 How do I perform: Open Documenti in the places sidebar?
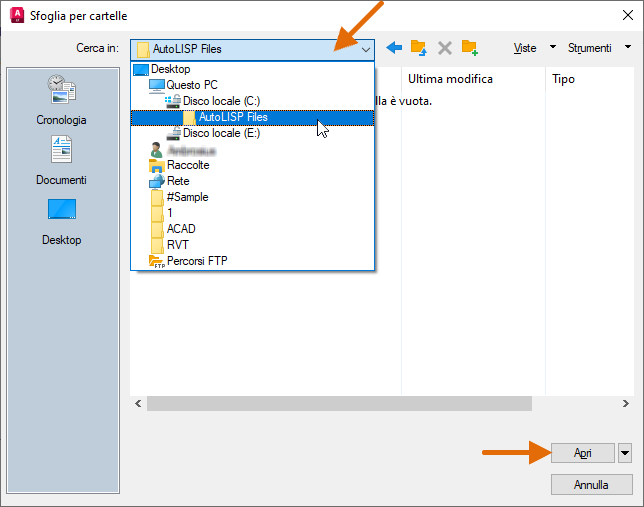pyautogui.click(x=61, y=161)
